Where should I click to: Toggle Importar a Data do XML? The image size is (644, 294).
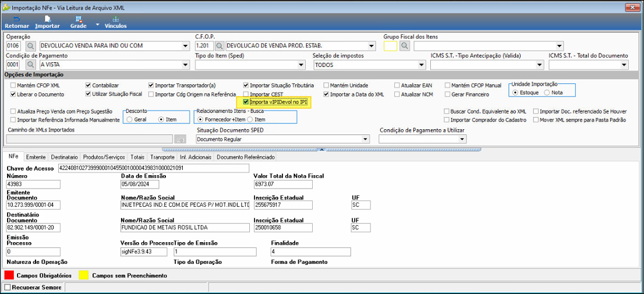326,94
